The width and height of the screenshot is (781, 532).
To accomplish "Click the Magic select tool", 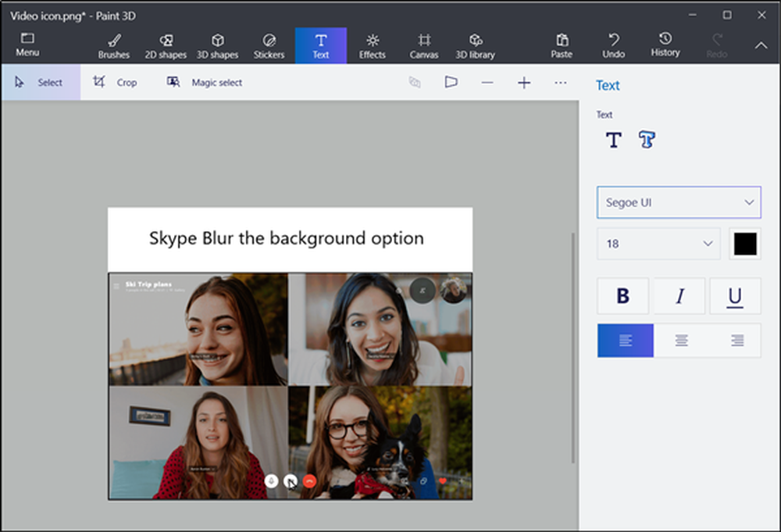I will (x=205, y=83).
